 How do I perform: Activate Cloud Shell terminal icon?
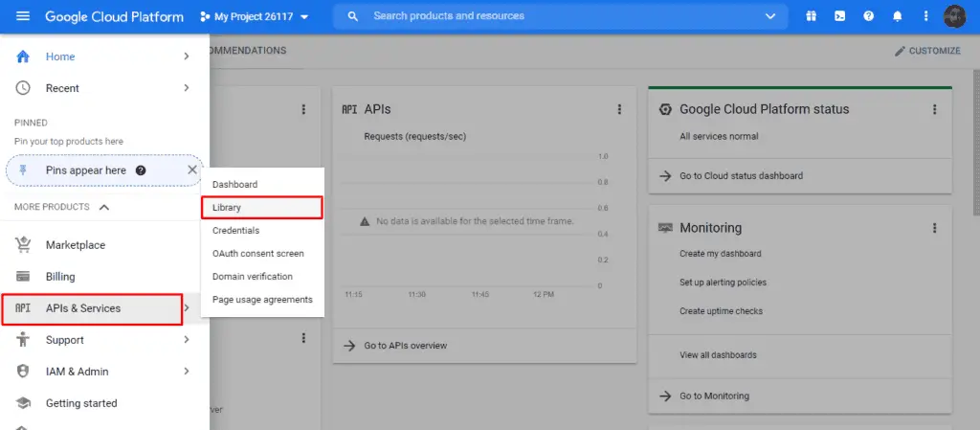point(840,17)
